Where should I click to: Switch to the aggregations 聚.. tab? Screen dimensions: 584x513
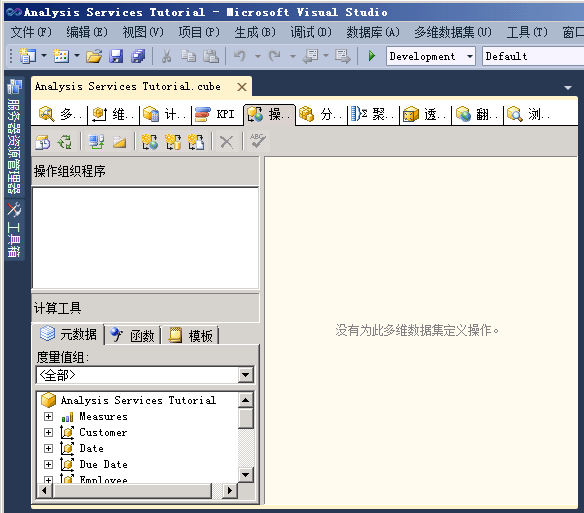(373, 114)
